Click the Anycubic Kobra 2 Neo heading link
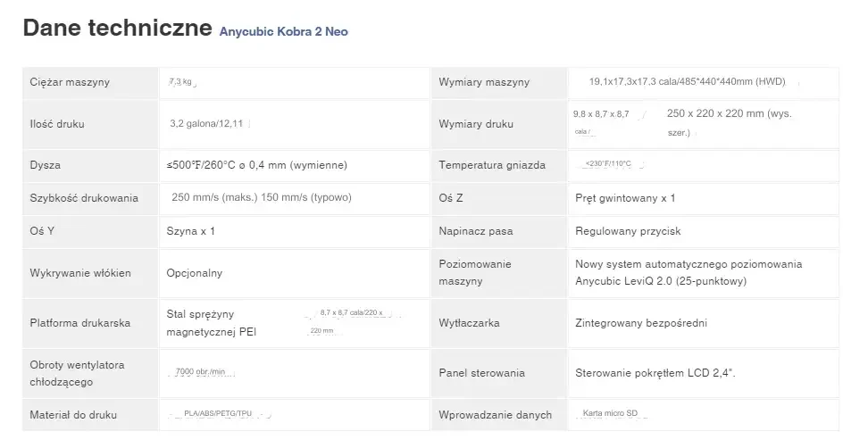Screen dimensions: 868x448 [x=283, y=31]
